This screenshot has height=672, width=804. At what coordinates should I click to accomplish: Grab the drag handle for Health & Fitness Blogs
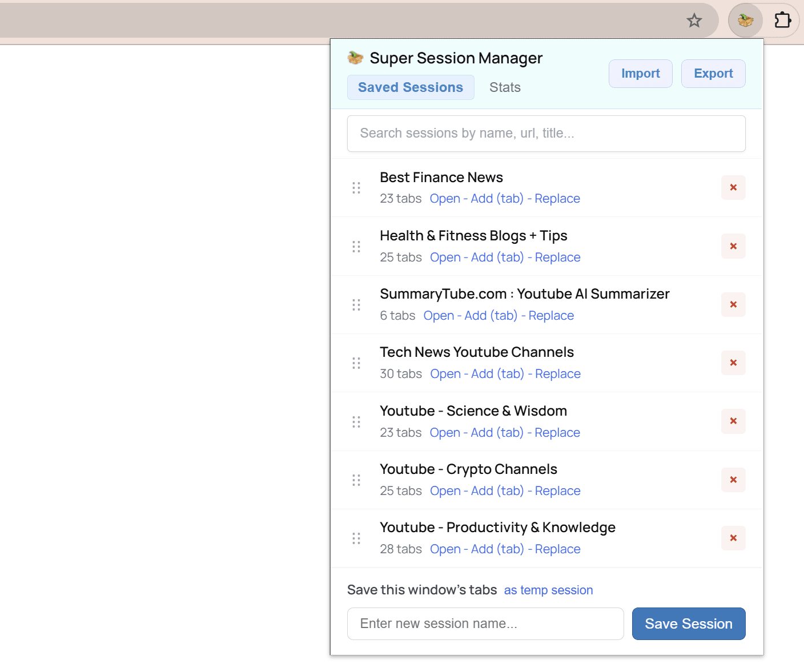[356, 246]
